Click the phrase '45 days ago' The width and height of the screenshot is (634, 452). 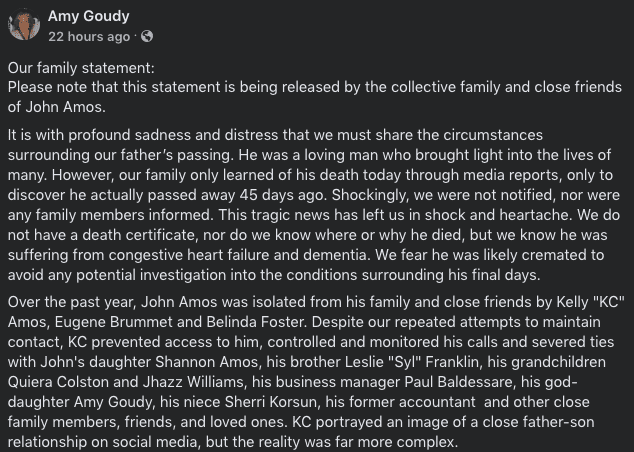click(282, 195)
